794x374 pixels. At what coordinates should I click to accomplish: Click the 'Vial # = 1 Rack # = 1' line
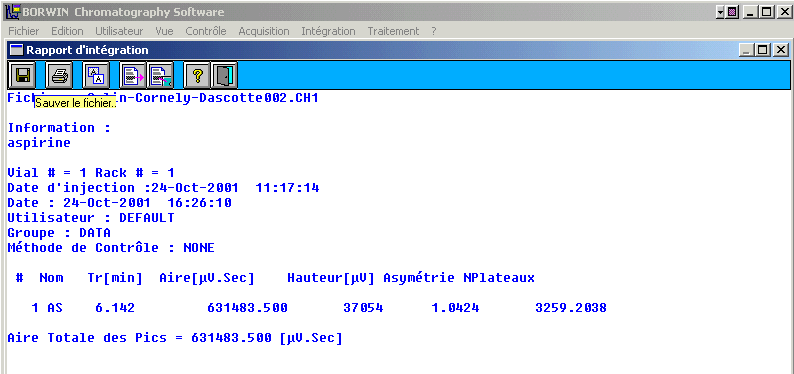(x=91, y=173)
